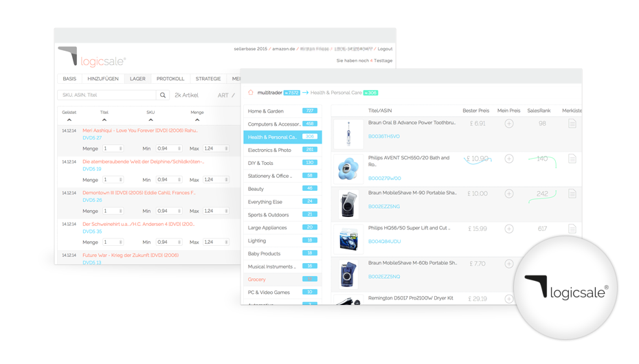Viewport: 639px width, 364px height.
Task: Select Electronics & Photo category
Action: [x=282, y=150]
